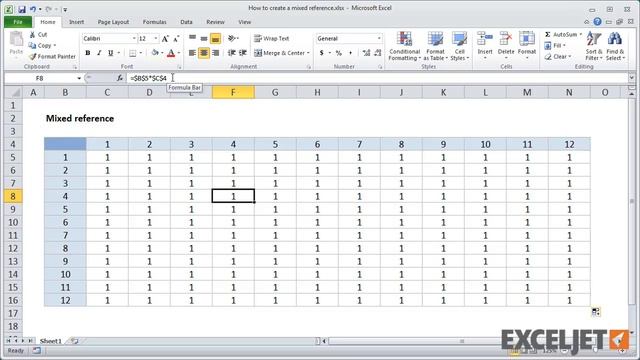The width and height of the screenshot is (640, 360).
Task: Toggle Middle Align
Action: point(204,38)
